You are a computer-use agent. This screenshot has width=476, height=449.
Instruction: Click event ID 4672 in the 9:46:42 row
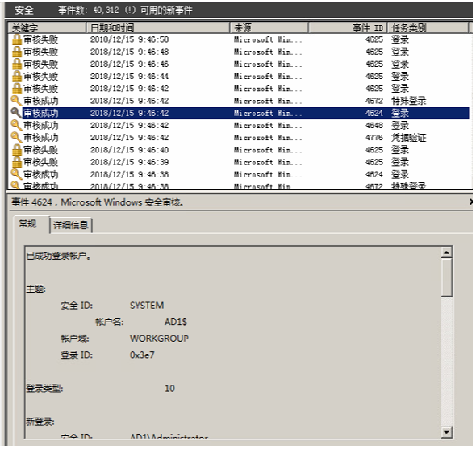(374, 101)
